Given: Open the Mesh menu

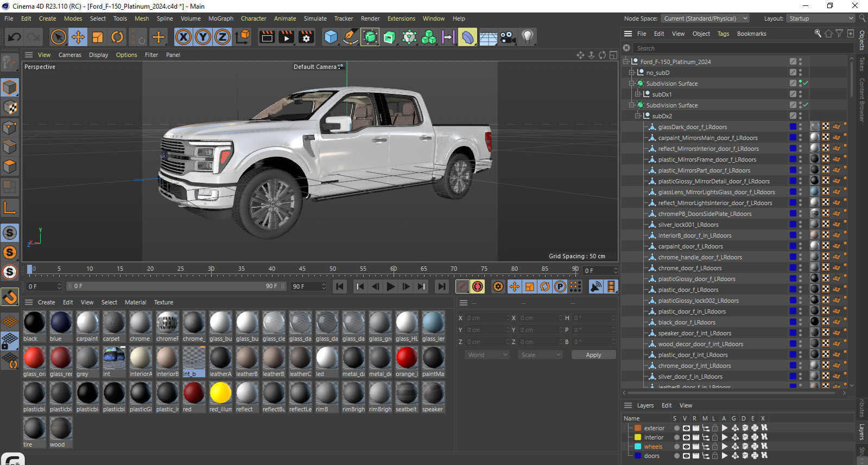Looking at the screenshot, I should (x=142, y=18).
